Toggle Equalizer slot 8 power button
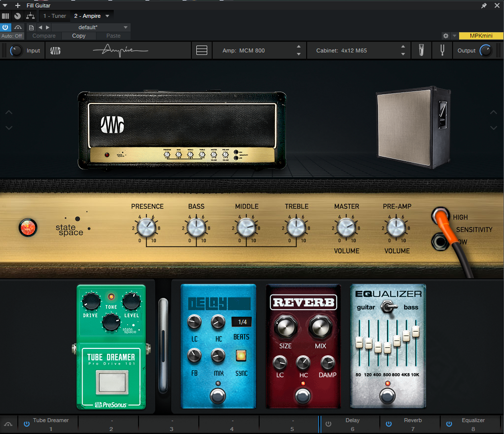Image resolution: width=504 pixels, height=434 pixels. pyautogui.click(x=449, y=424)
